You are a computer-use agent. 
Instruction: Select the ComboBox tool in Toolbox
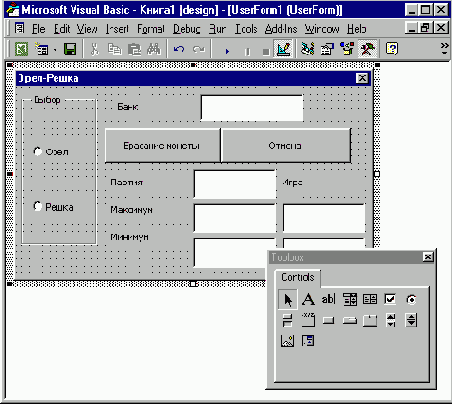pos(350,299)
